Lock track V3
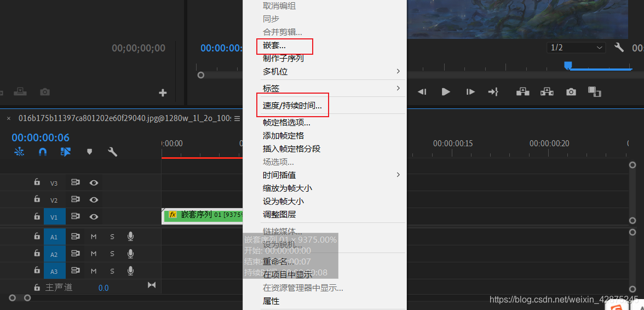 (x=37, y=182)
